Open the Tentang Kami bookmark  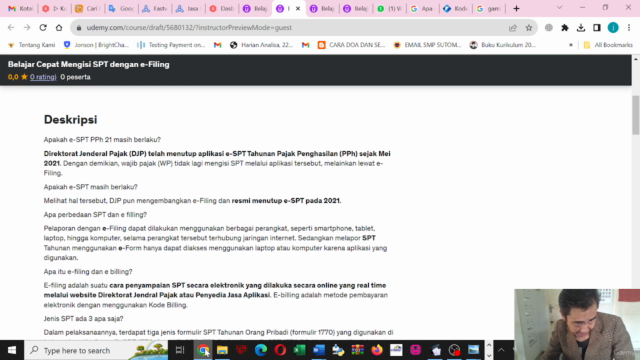[x=31, y=45]
